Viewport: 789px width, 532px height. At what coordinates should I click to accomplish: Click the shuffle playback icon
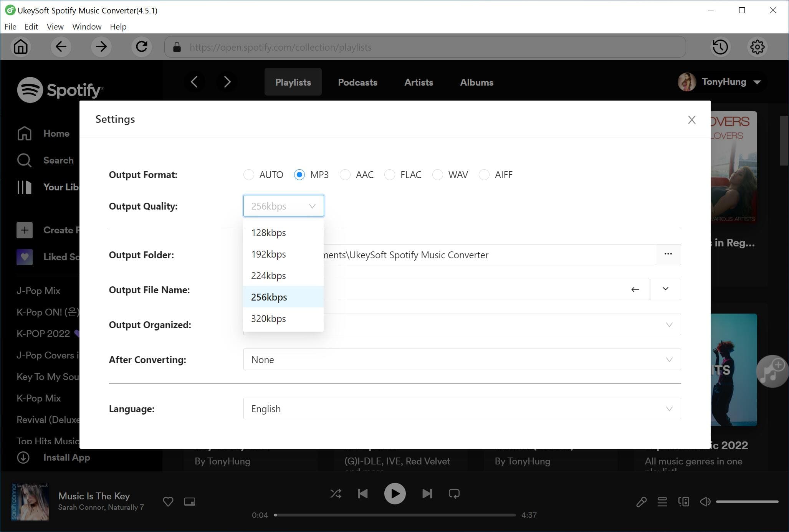(x=335, y=493)
